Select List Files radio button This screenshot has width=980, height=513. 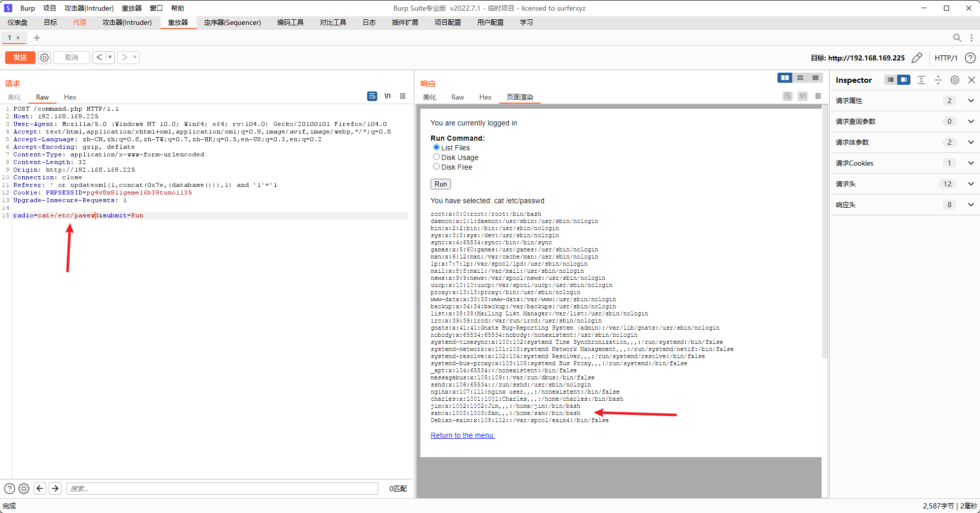(436, 147)
